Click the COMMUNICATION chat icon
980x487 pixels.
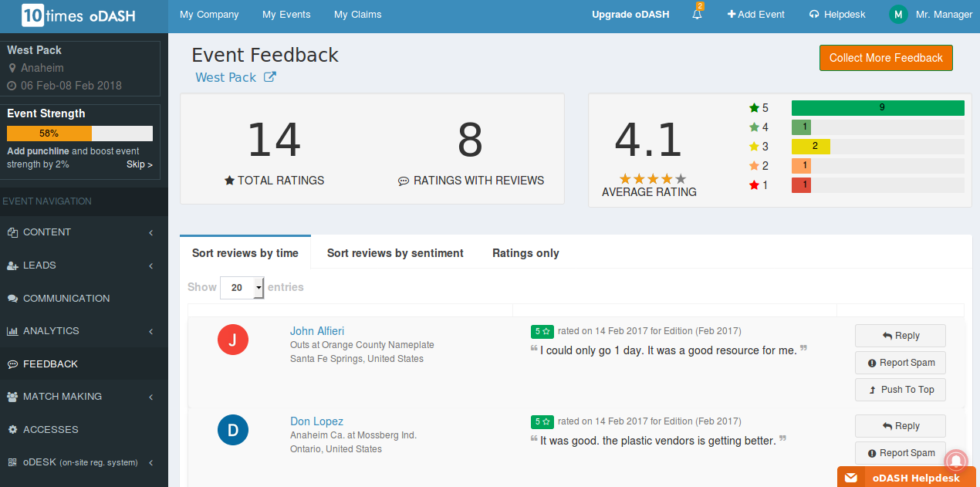pyautogui.click(x=12, y=299)
